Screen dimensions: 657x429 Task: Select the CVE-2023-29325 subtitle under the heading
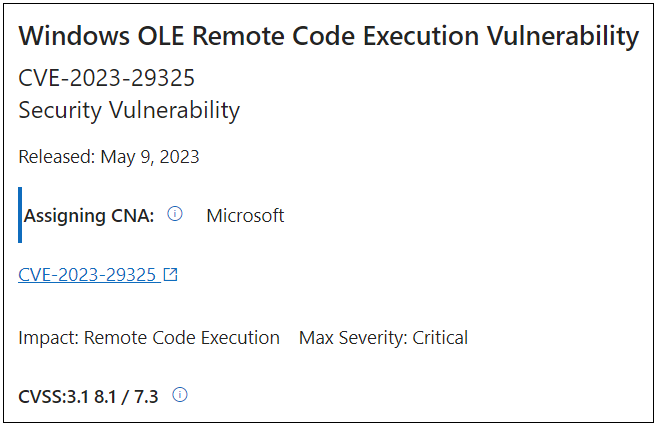coord(106,78)
